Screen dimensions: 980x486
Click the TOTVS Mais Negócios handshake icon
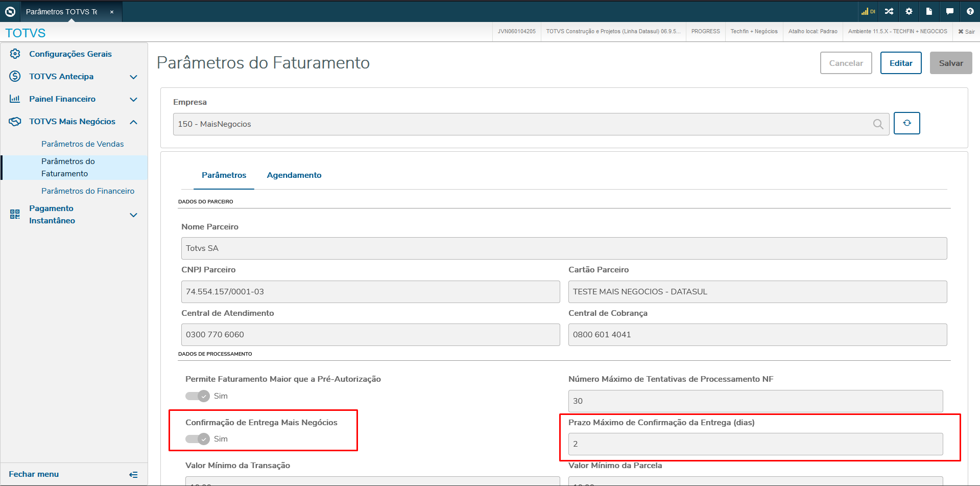coord(15,121)
